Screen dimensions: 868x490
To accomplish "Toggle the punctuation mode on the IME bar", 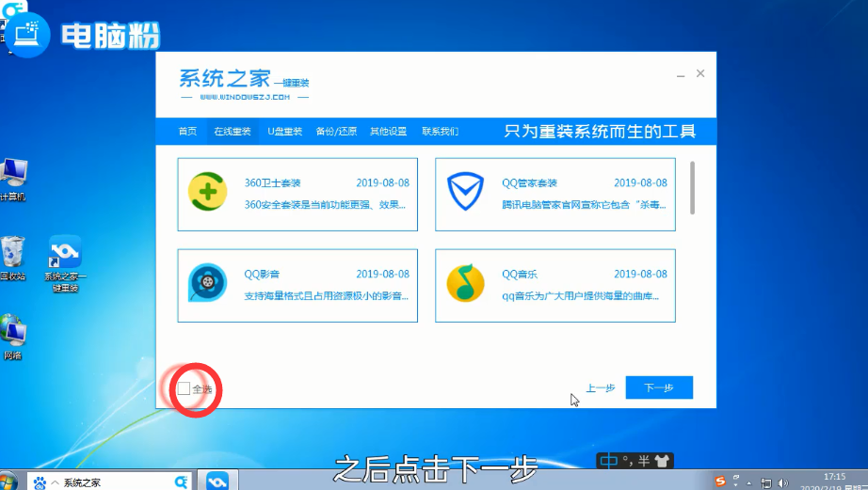I will pos(627,461).
